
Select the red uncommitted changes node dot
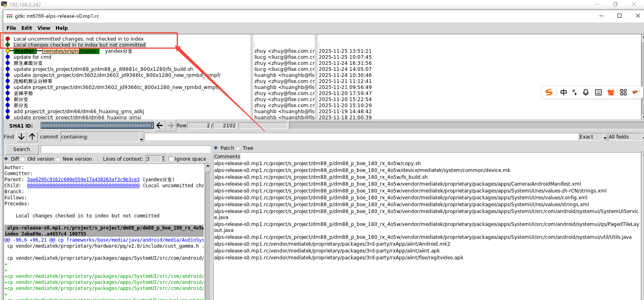click(8, 39)
